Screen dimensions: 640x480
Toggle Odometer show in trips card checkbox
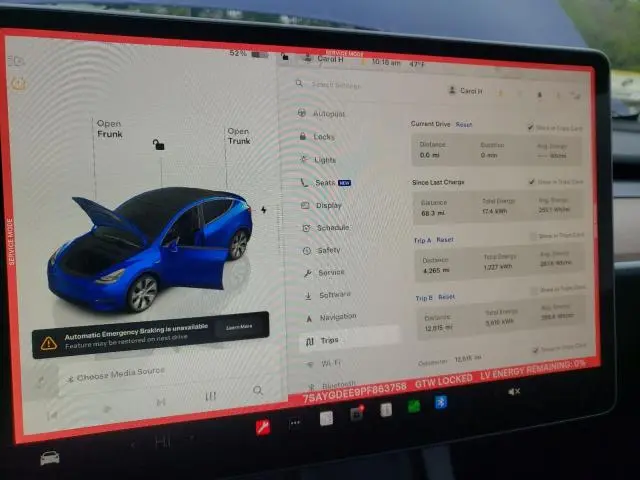click(x=535, y=350)
